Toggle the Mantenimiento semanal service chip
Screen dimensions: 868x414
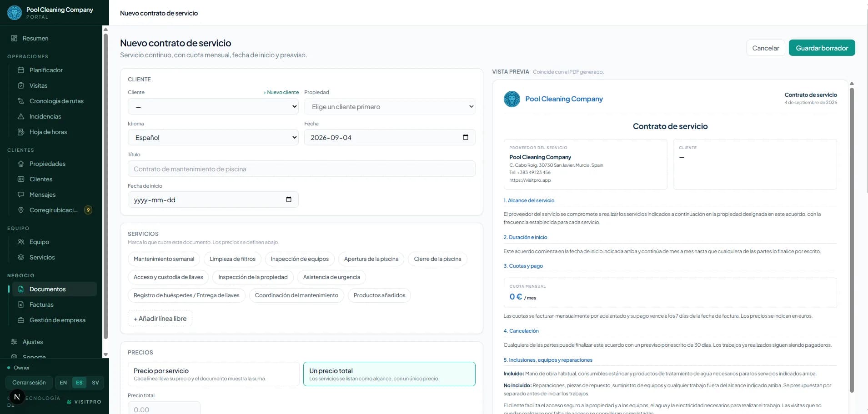click(x=164, y=259)
